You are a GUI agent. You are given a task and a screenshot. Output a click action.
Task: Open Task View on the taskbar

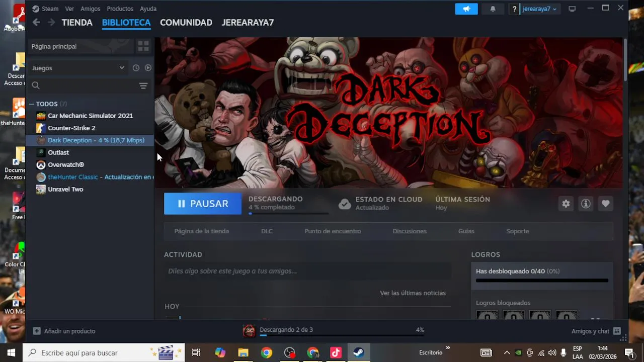pyautogui.click(x=196, y=353)
